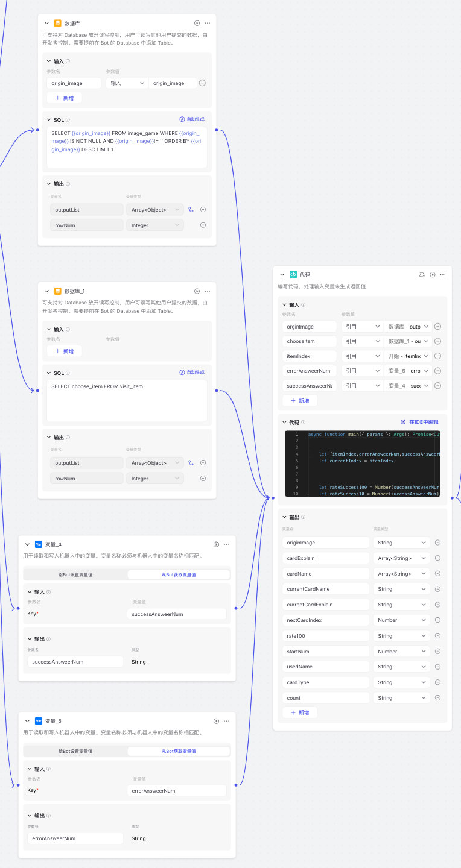Click info icon next to SQL in 数据库_1
Viewport: 461px width, 868px height.
[x=68, y=373]
